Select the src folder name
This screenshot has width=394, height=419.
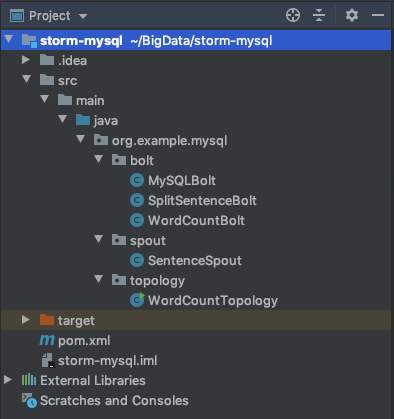pos(67,81)
